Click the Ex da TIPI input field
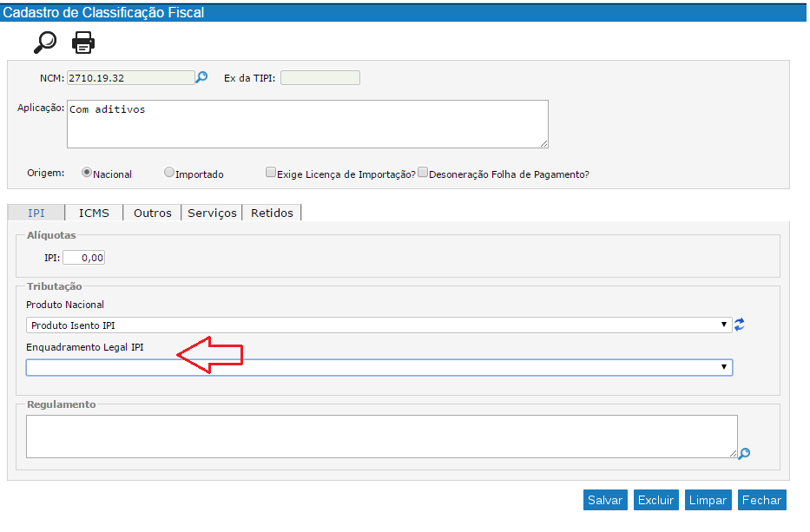The image size is (810, 532). [320, 78]
